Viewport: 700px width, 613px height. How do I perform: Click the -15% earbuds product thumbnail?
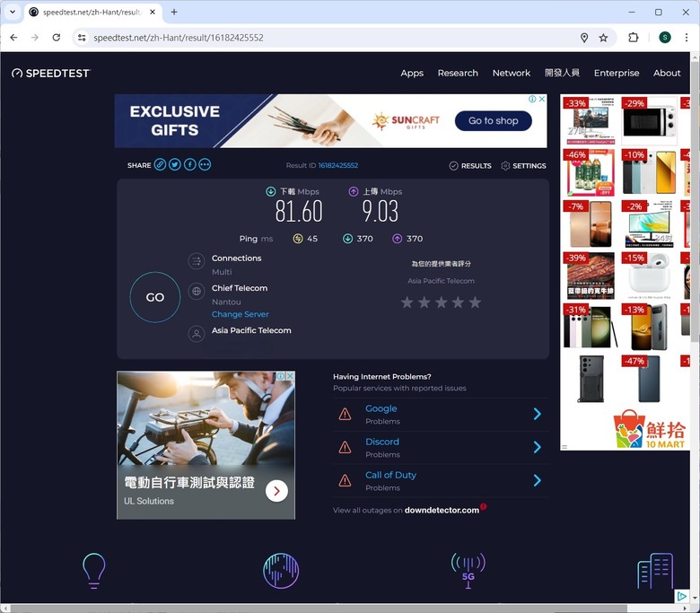point(650,276)
